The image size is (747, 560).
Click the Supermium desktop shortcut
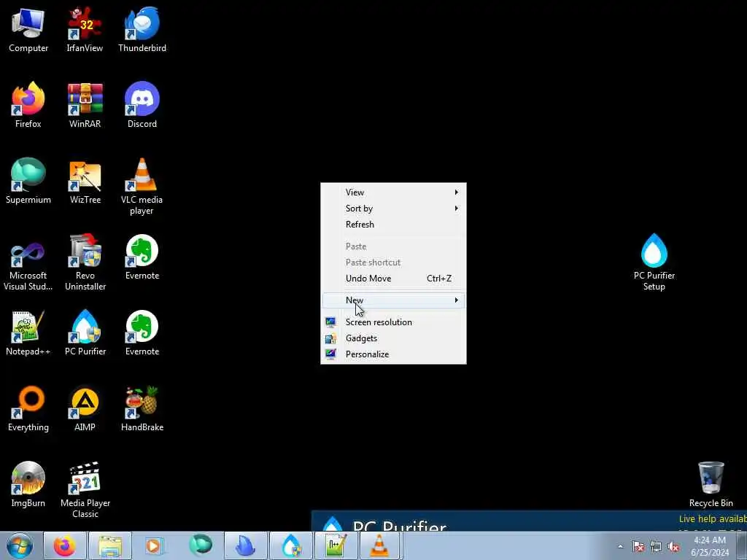(28, 181)
